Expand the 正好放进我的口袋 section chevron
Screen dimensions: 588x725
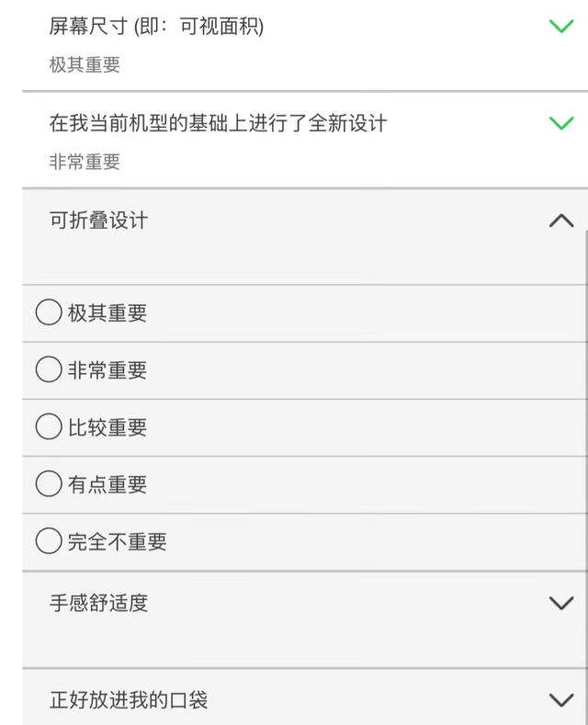pos(560,700)
